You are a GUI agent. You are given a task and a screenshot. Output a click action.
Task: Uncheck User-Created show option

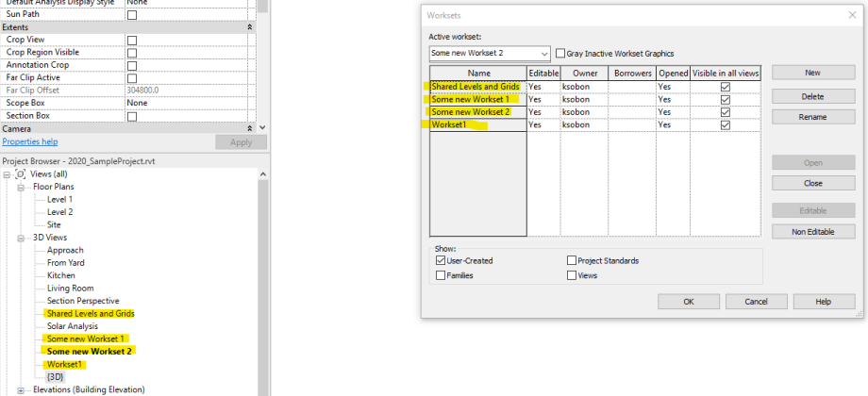tap(441, 260)
